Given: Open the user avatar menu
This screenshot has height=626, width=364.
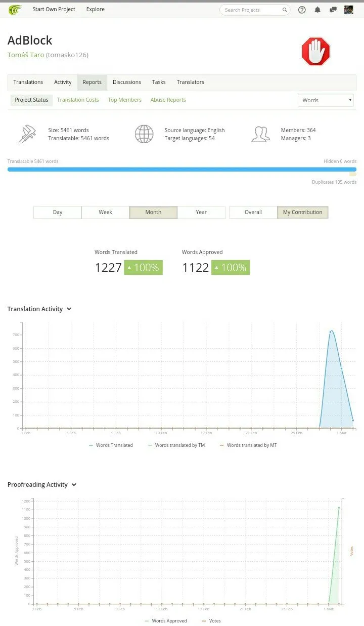Looking at the screenshot, I should point(348,10).
